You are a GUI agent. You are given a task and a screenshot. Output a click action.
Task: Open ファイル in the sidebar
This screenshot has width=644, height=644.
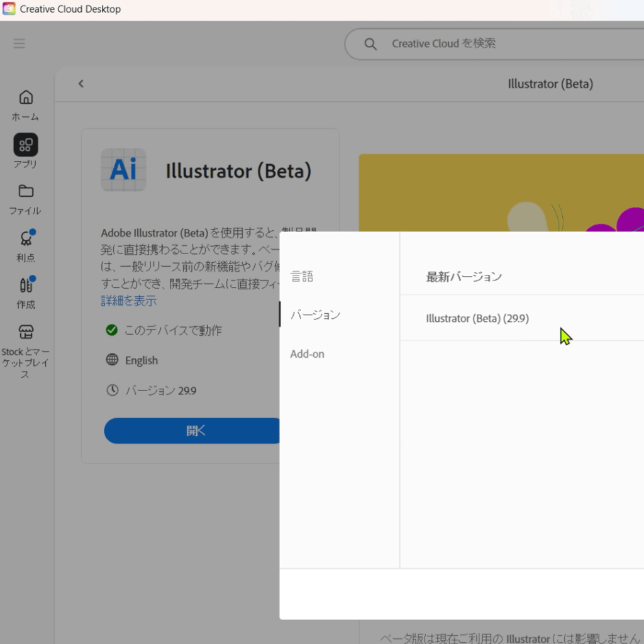tap(25, 199)
